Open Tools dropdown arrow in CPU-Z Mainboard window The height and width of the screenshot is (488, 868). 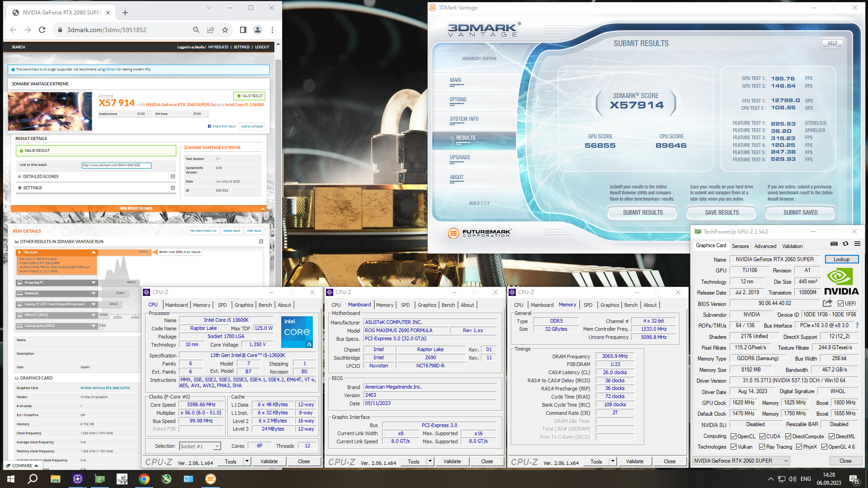pyautogui.click(x=430, y=461)
